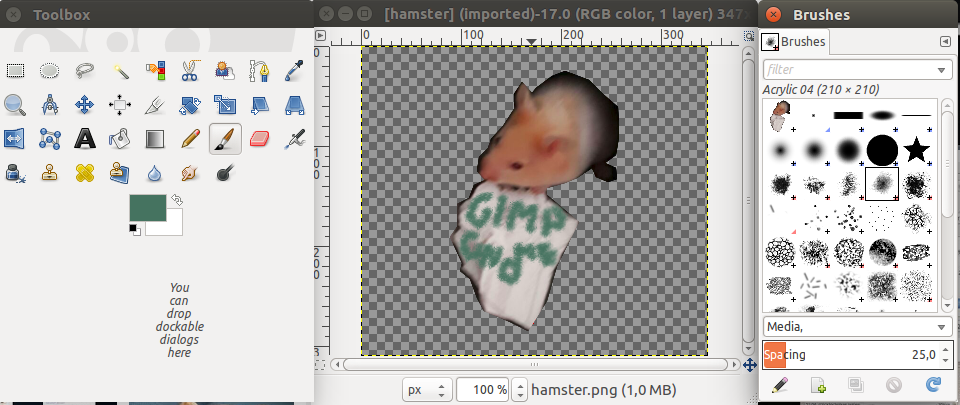The width and height of the screenshot is (960, 405).
Task: Reset colors to default black and white
Action: click(x=135, y=229)
